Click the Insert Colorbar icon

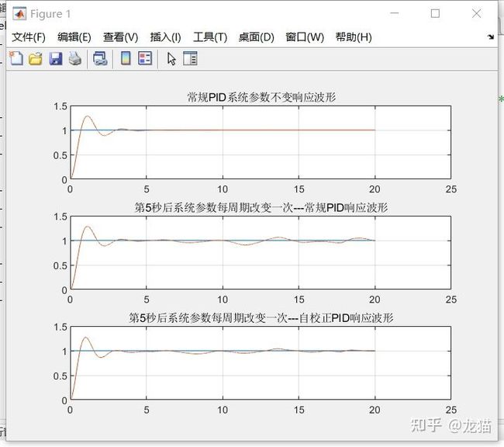coord(126,58)
